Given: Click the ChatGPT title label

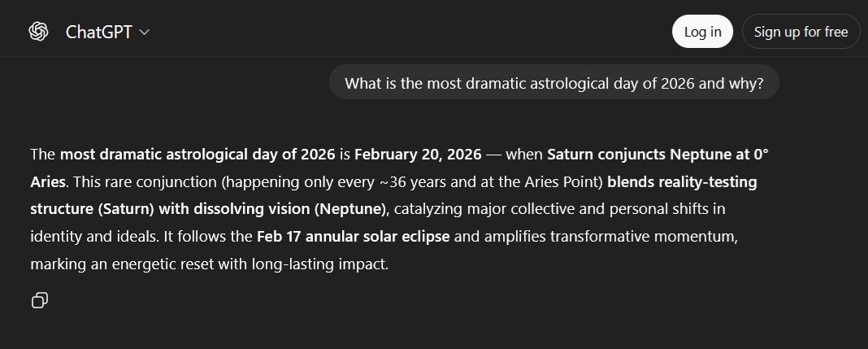Looking at the screenshot, I should pyautogui.click(x=99, y=33).
